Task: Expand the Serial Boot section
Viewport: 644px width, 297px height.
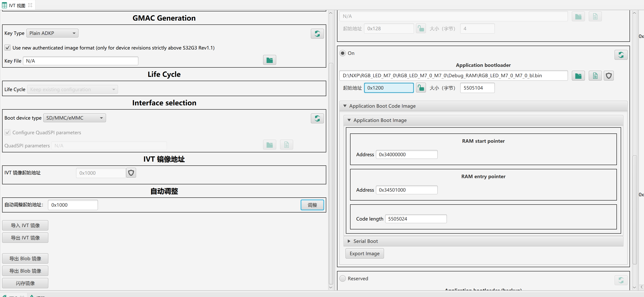Action: (349, 241)
